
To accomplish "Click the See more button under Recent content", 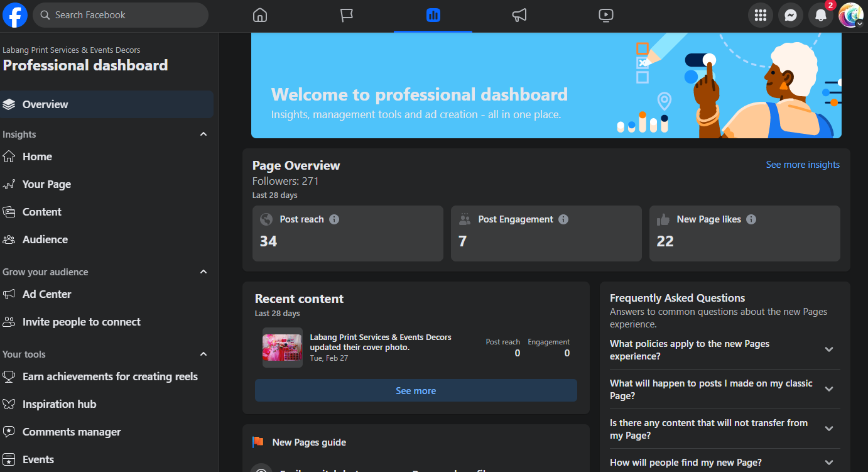I will (x=416, y=390).
